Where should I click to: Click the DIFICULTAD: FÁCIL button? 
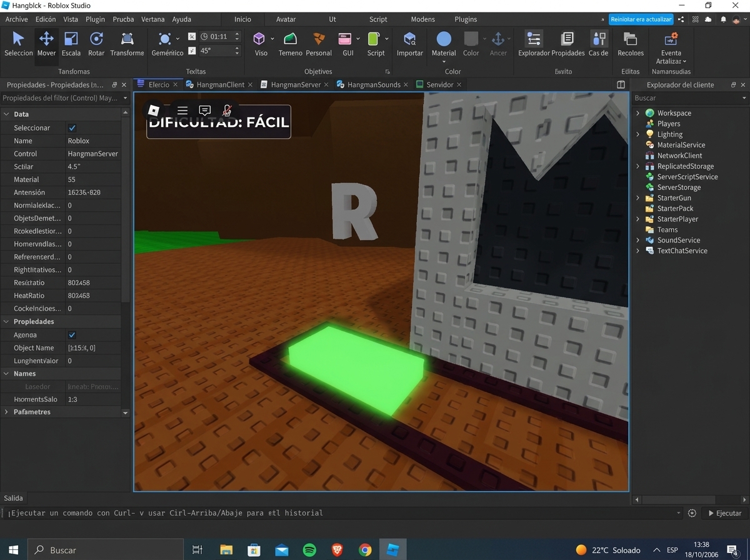(219, 122)
